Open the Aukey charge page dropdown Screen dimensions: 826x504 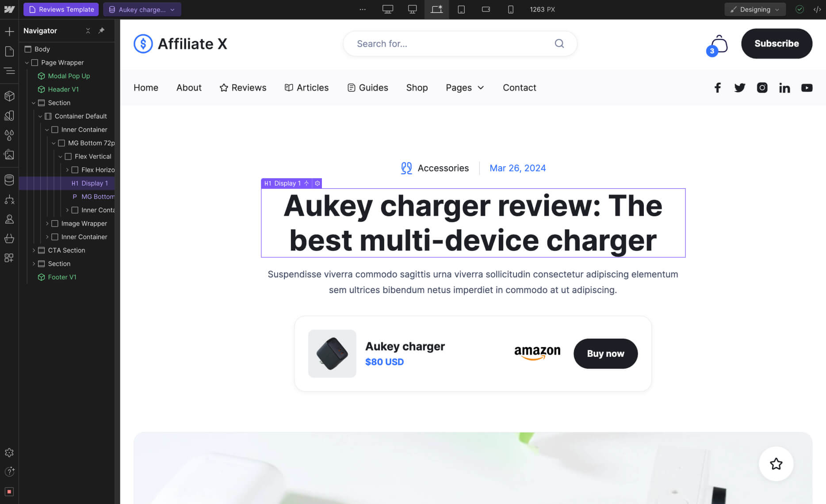pos(172,9)
